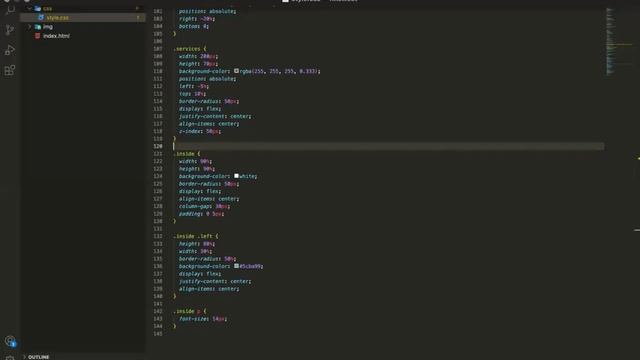The height and width of the screenshot is (360, 640).
Task: Click "align-items: center" on line 127
Action: pyautogui.click(x=209, y=199)
